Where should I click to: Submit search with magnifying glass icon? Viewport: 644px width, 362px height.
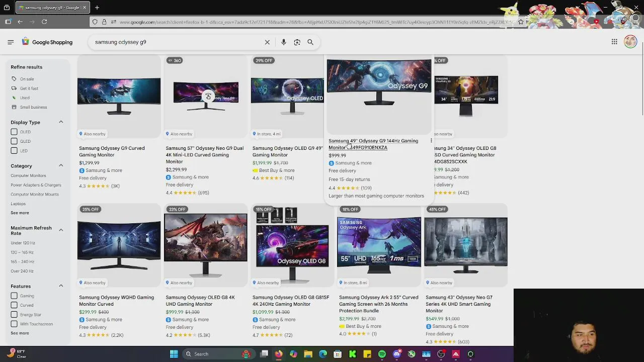click(x=310, y=42)
